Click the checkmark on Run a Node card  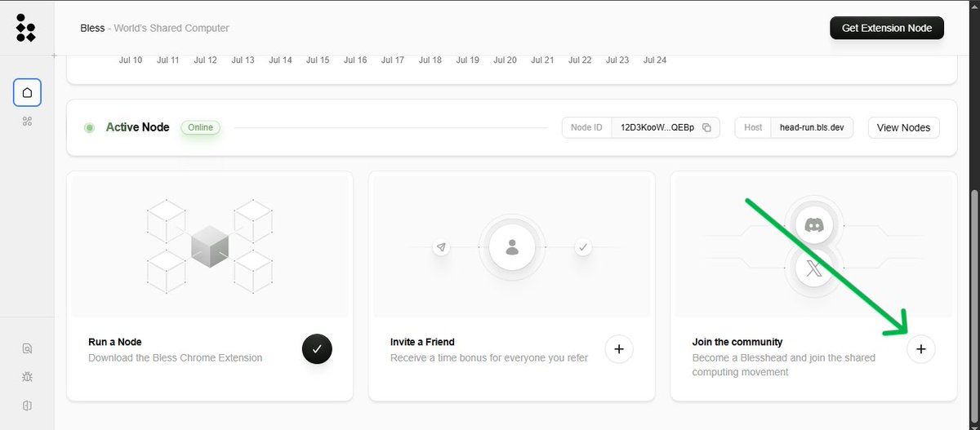(x=317, y=348)
